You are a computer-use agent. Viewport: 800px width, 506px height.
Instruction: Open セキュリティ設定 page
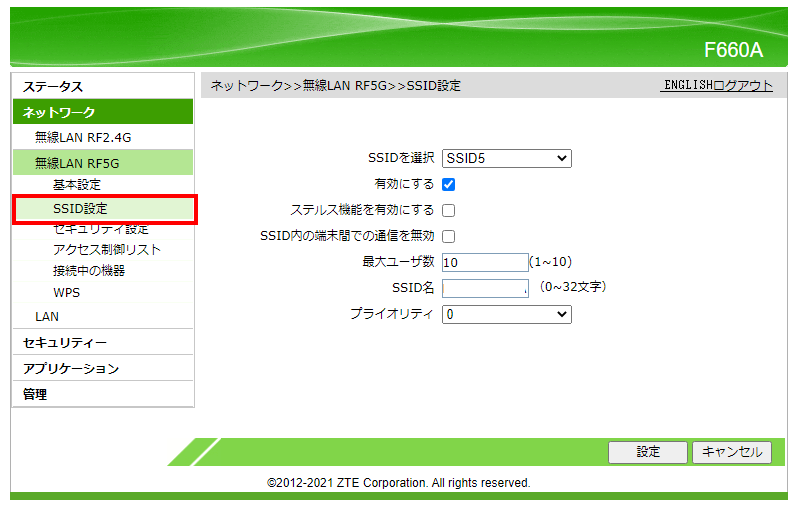click(103, 230)
